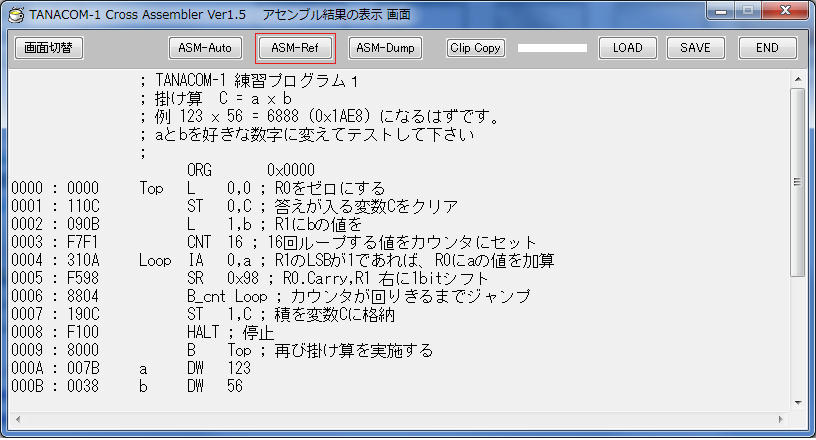This screenshot has height=440, width=816.
Task: Click the machine code 'F598'
Action: (83, 279)
